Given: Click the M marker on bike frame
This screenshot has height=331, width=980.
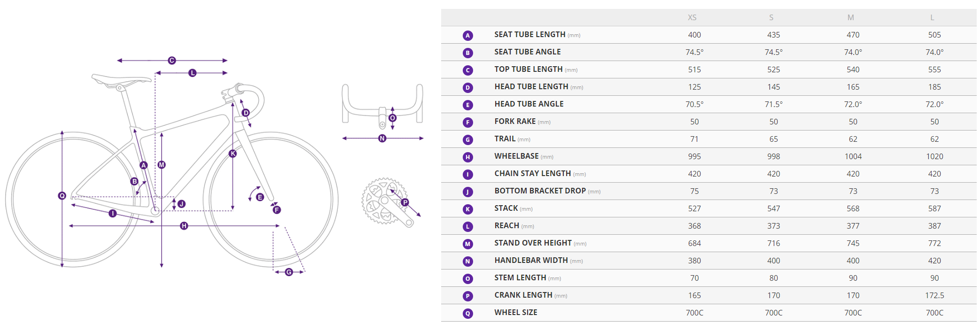Looking at the screenshot, I should coord(162,165).
